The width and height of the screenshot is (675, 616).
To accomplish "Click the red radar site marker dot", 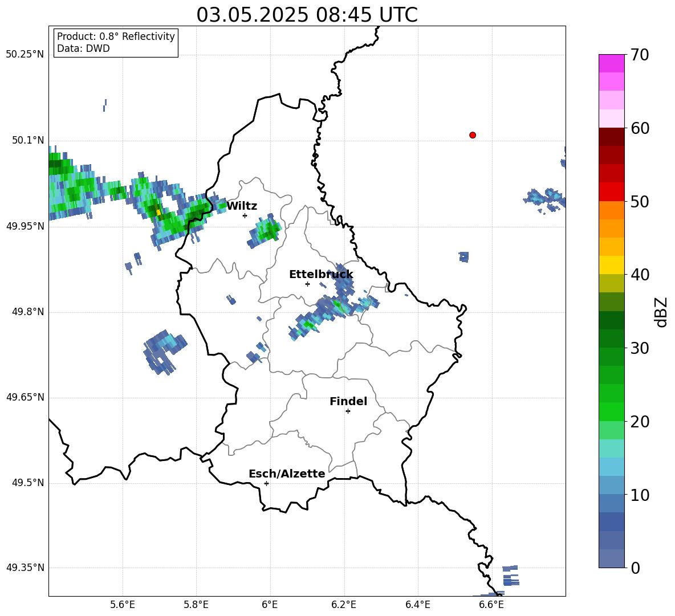I will [x=472, y=135].
